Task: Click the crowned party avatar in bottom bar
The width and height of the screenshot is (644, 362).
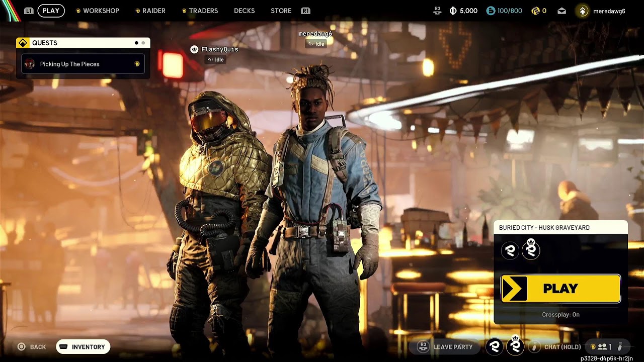Action: tap(515, 345)
